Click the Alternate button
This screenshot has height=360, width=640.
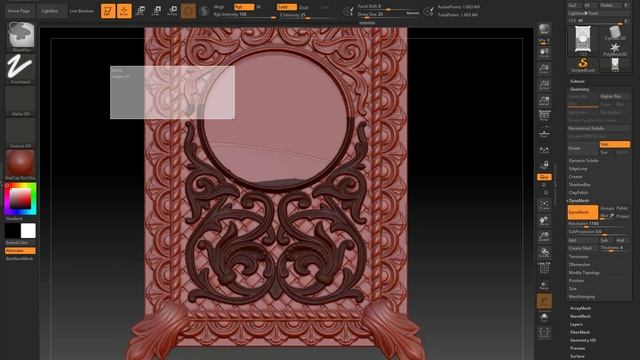[20, 251]
